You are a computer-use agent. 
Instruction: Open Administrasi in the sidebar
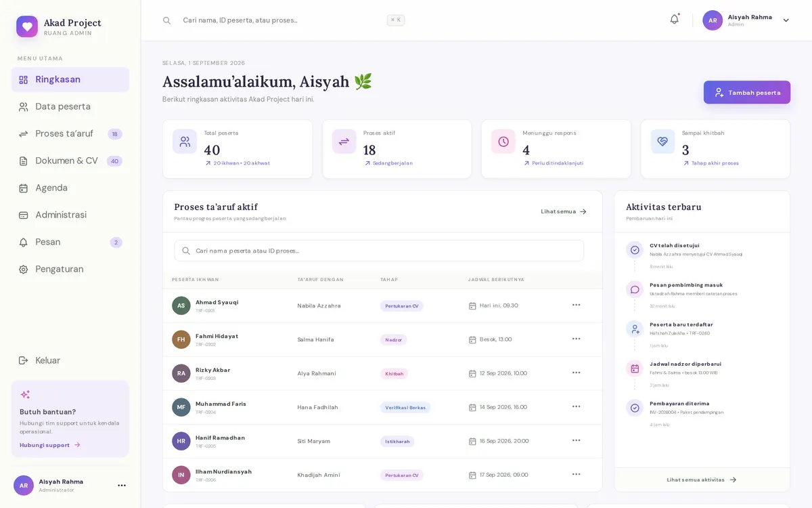[x=70, y=215]
